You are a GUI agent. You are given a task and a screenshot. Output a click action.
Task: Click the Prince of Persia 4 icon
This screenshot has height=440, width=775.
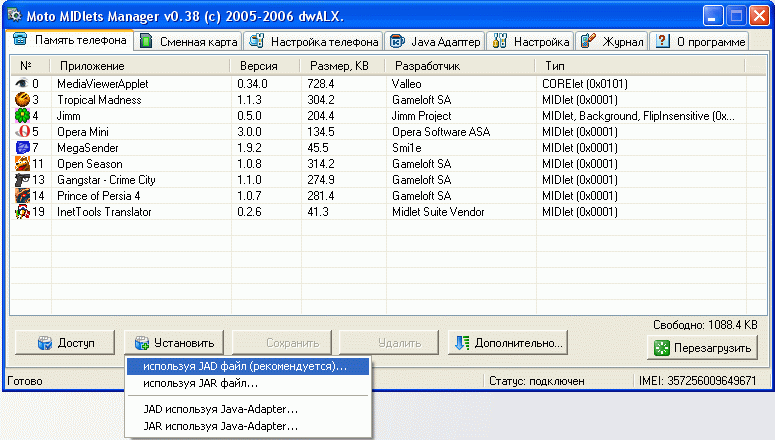coord(22,195)
